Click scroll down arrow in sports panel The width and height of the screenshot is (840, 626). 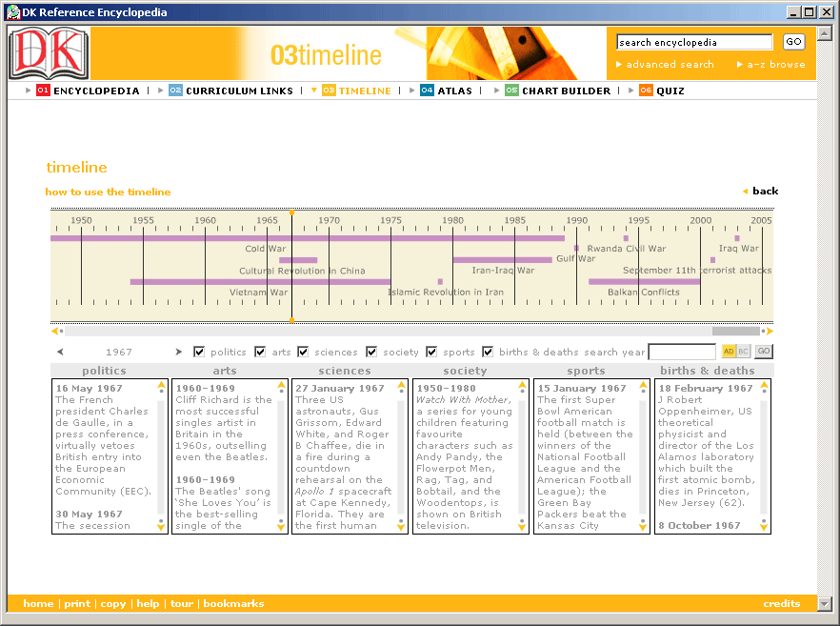point(644,528)
